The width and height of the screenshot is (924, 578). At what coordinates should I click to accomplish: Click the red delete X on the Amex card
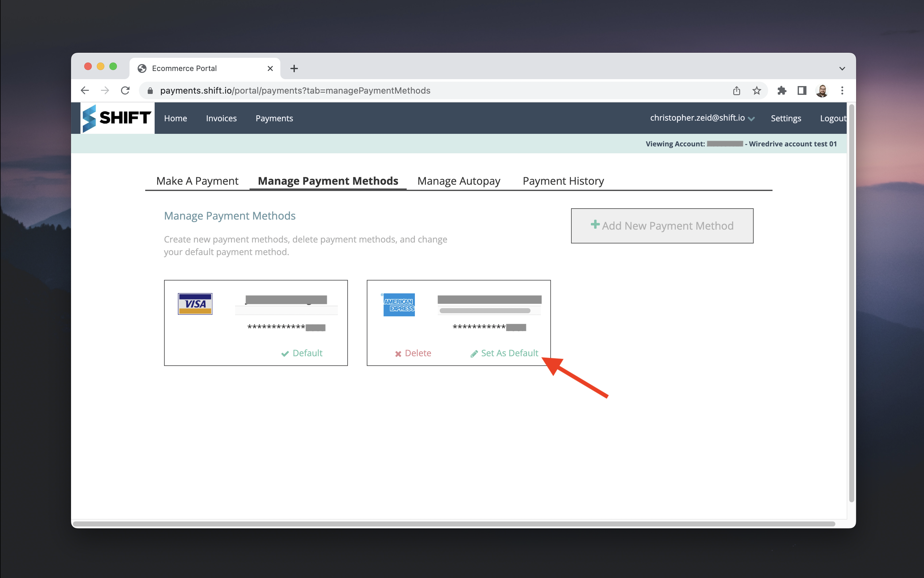pyautogui.click(x=398, y=353)
